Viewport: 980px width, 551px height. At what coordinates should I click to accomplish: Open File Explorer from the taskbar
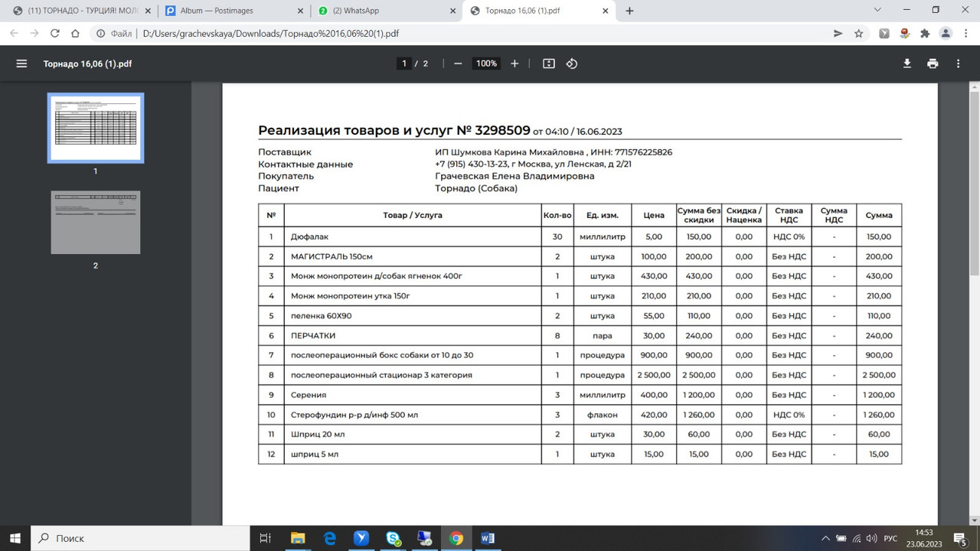tap(297, 538)
